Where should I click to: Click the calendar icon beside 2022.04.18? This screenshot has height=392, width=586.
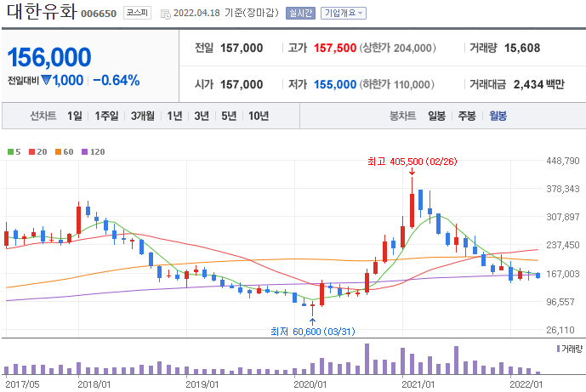(x=165, y=14)
